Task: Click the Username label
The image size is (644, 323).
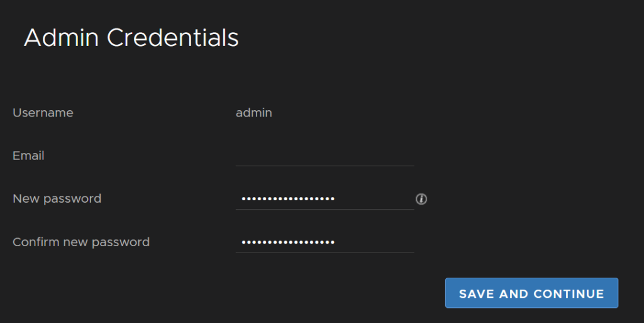Action: pos(43,113)
